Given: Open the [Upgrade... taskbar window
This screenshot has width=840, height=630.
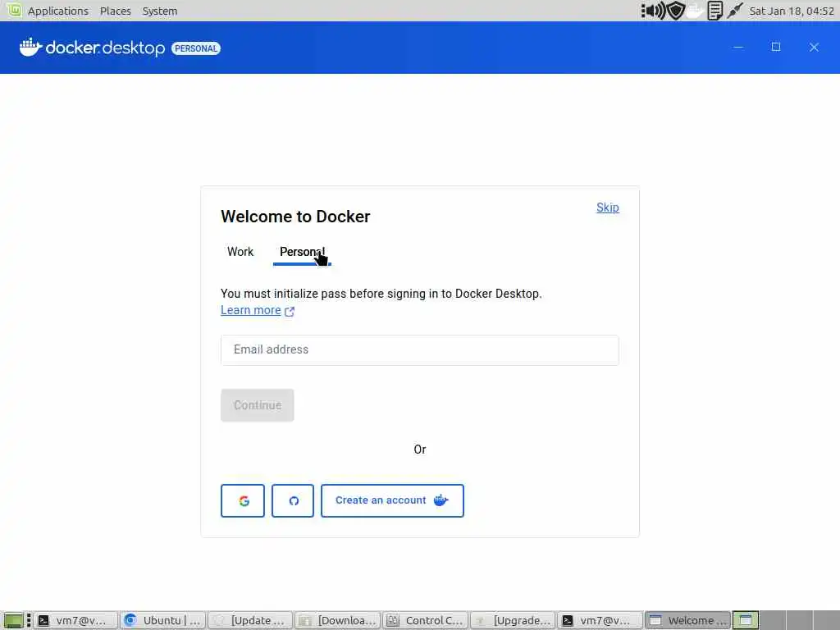Looking at the screenshot, I should [x=513, y=620].
